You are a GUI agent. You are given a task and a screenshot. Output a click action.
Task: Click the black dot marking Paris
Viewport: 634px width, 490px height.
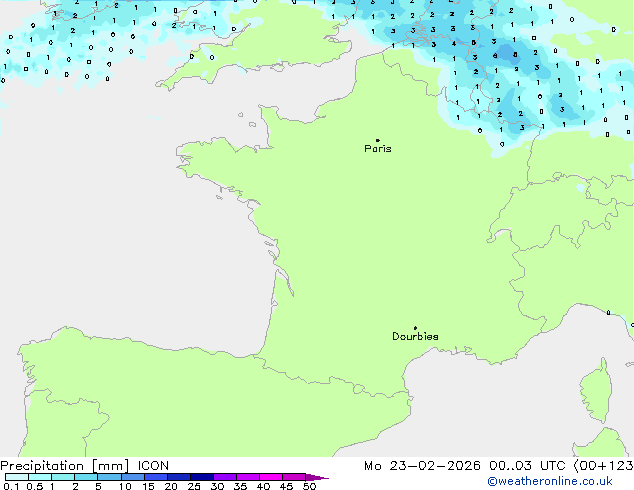(x=378, y=140)
